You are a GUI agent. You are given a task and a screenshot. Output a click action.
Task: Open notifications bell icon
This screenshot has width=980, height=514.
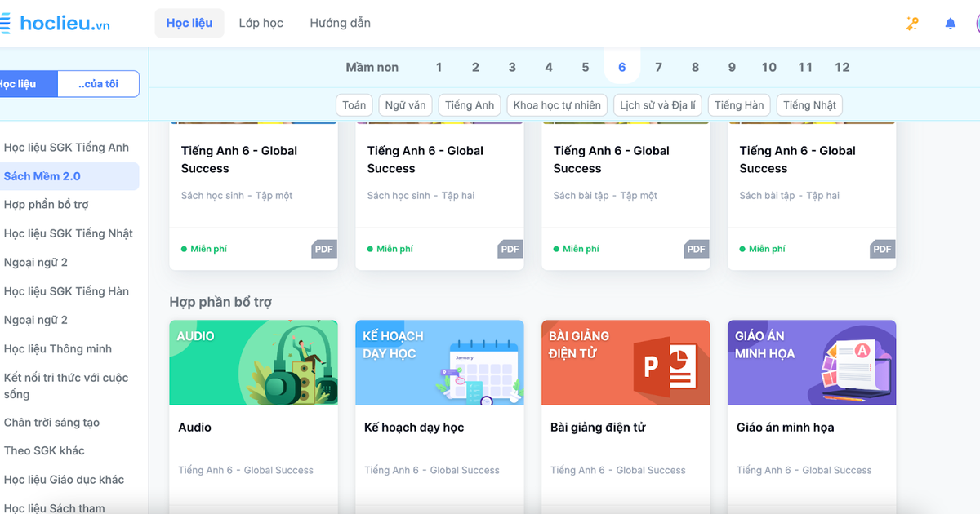[951, 24]
